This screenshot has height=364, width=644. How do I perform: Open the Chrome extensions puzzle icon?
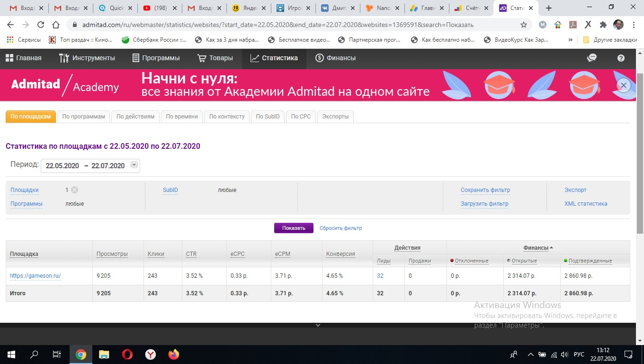pyautogui.click(x=603, y=25)
